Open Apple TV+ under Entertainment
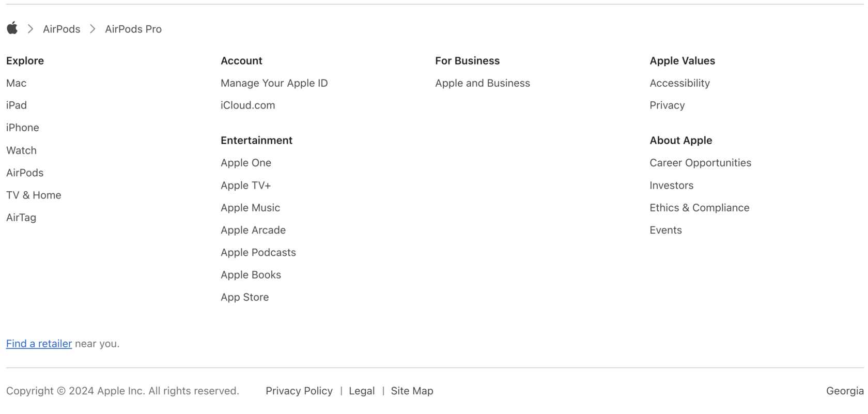The height and width of the screenshot is (414, 868). [245, 186]
